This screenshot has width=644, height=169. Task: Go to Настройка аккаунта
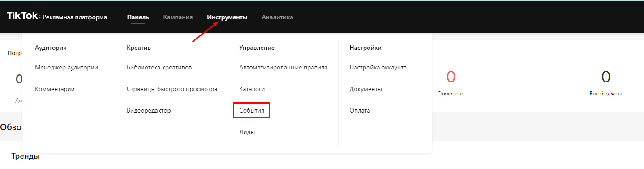(x=378, y=68)
